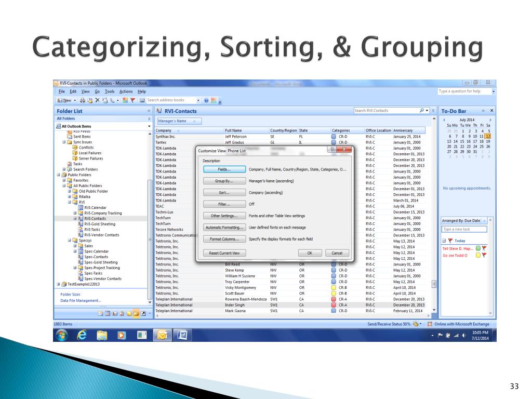Expand the Query Builder chevron beside search

coord(433,110)
